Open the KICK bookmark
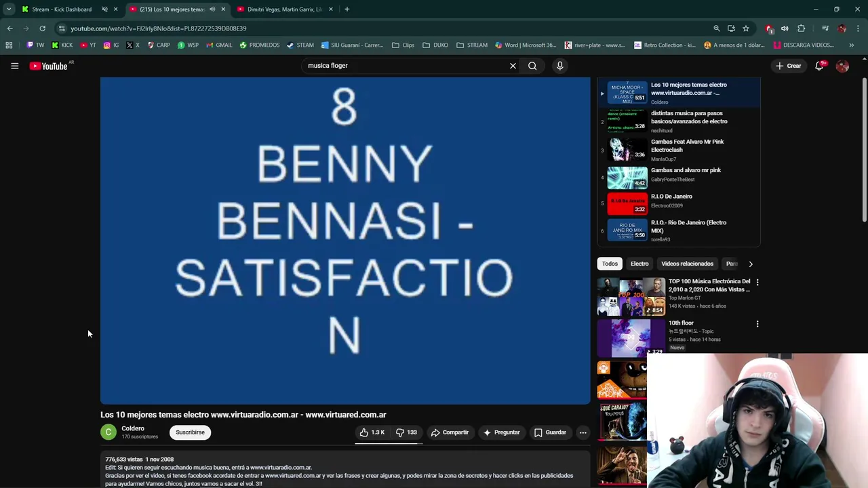 point(62,45)
